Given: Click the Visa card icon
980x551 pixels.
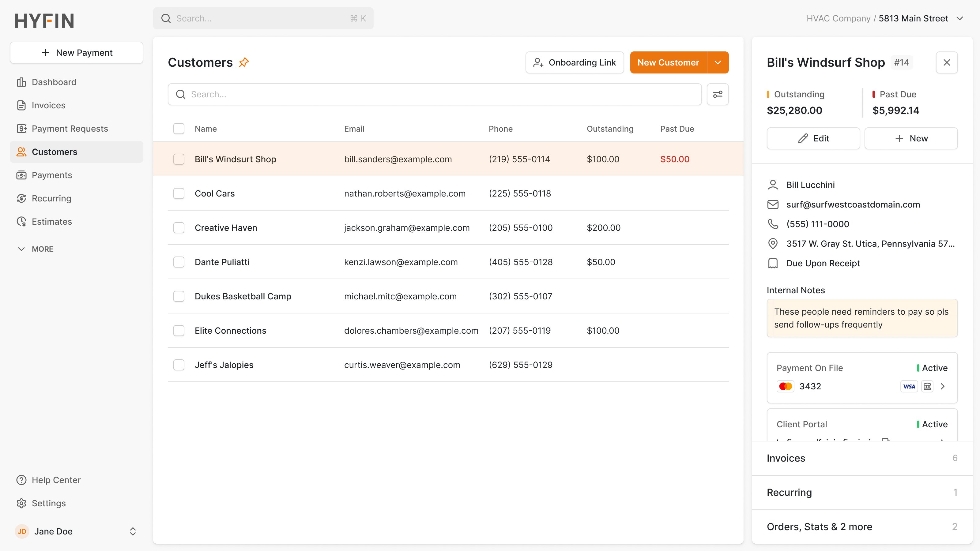Looking at the screenshot, I should tap(909, 386).
